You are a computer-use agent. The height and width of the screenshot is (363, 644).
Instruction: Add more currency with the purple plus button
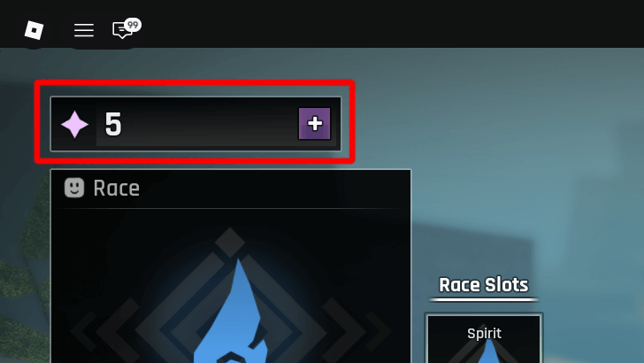click(x=315, y=124)
